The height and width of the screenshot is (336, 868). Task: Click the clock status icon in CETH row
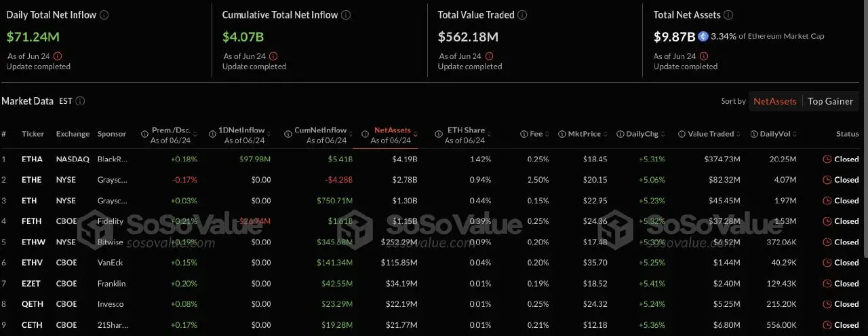pos(827,325)
